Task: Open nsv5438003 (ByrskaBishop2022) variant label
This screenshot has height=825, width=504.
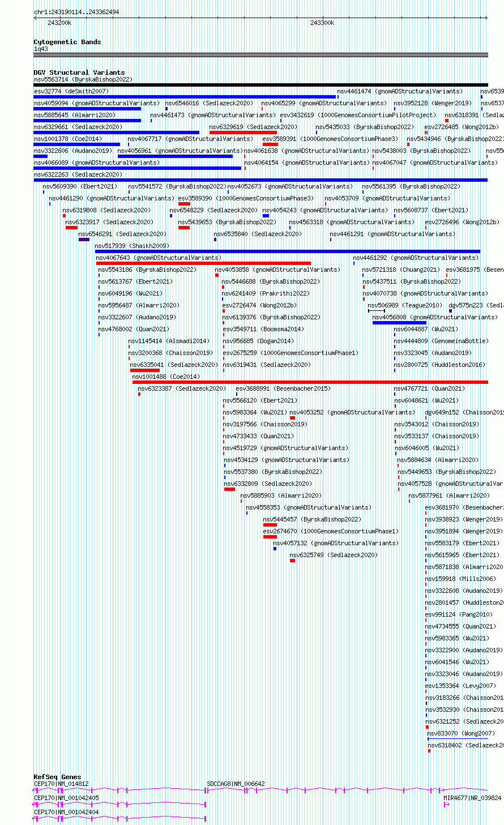Action: pos(421,151)
